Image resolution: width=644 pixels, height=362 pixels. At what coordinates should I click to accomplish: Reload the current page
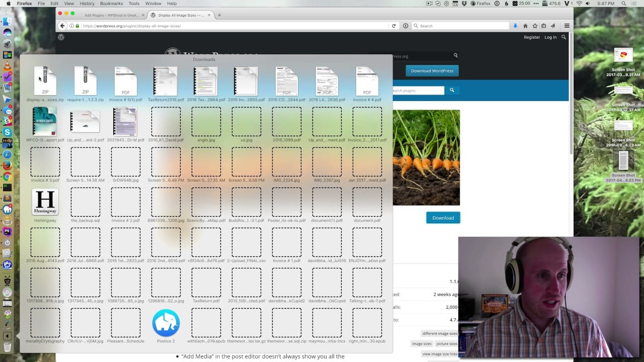coord(393,26)
